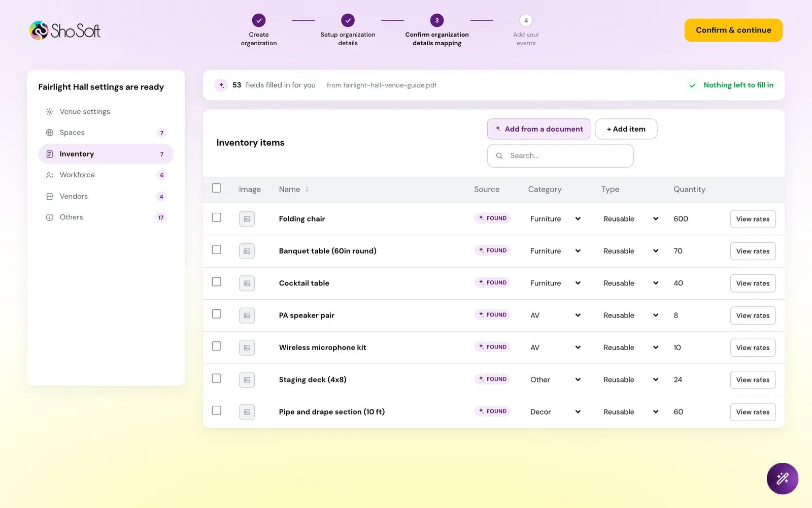Viewport: 812px width, 508px height.
Task: Click the sparkle icon beside 53 fields
Action: (221, 85)
